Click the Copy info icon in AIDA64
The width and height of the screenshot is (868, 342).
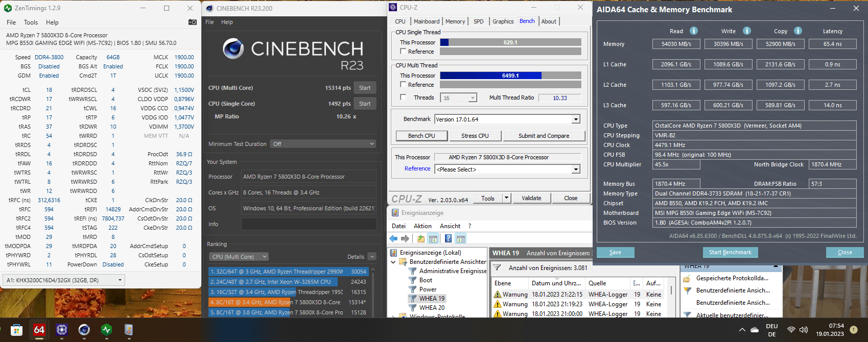798,31
